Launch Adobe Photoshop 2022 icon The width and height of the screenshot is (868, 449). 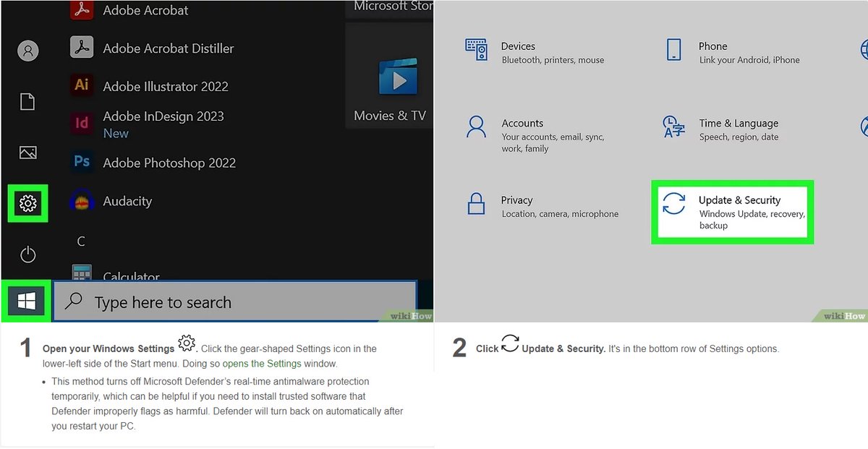pyautogui.click(x=82, y=161)
